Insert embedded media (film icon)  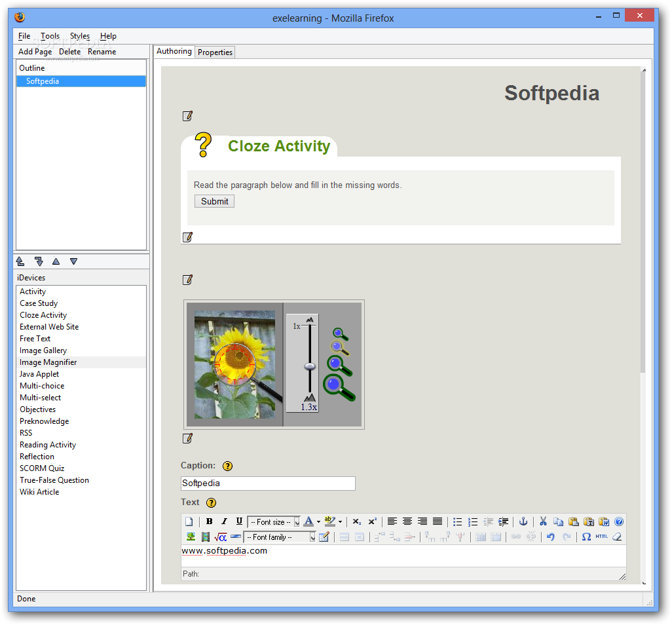(x=206, y=537)
